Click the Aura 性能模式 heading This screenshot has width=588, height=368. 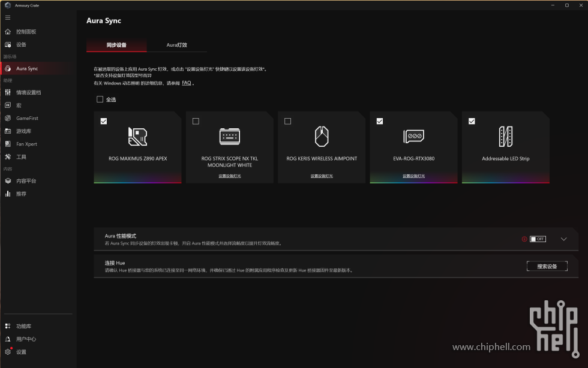[x=121, y=236]
